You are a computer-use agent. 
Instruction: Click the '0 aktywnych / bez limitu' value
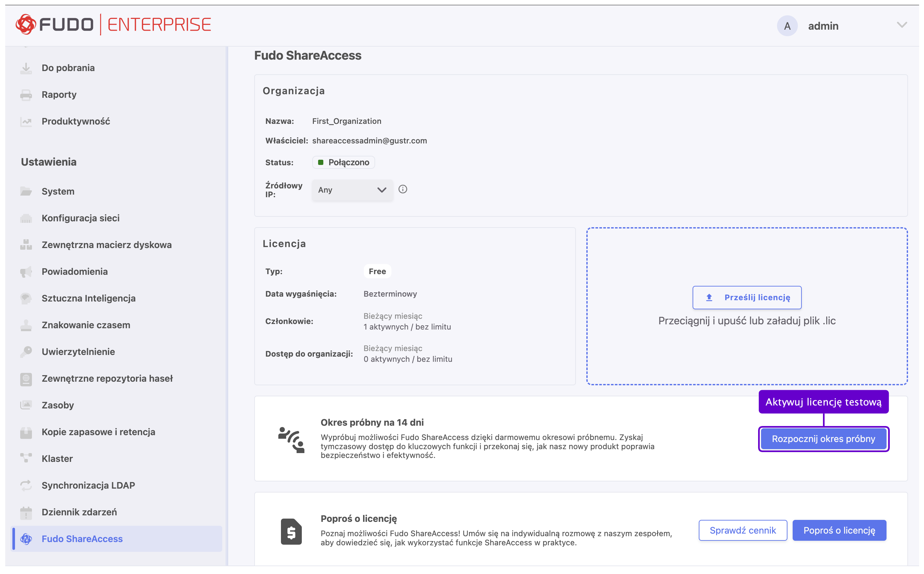click(408, 360)
